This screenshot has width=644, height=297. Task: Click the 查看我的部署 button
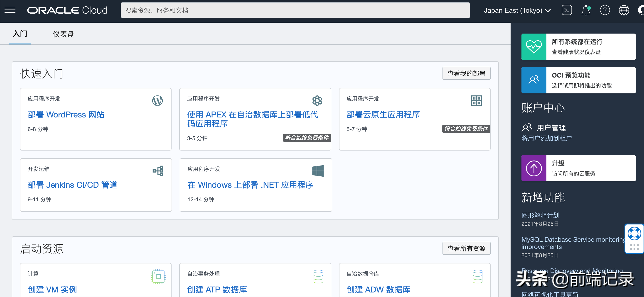tap(466, 73)
